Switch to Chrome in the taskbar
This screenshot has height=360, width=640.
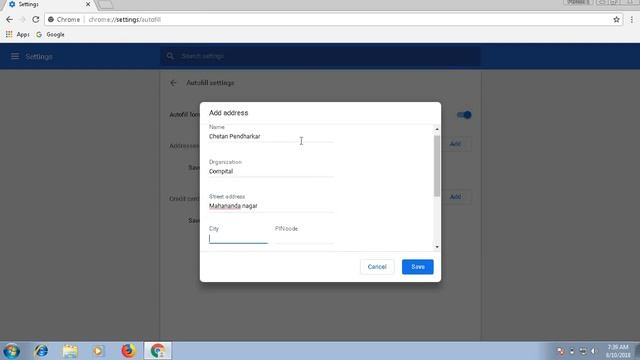coord(158,351)
